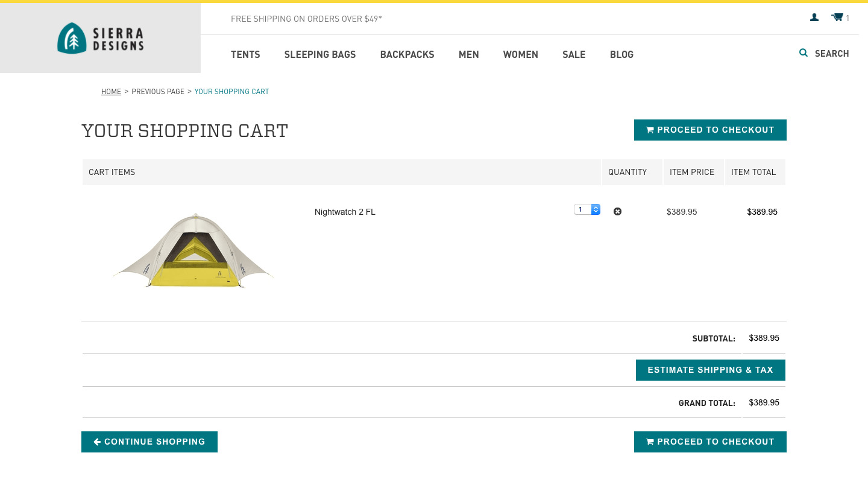Click Proceed to Checkout button at top

[x=710, y=130]
